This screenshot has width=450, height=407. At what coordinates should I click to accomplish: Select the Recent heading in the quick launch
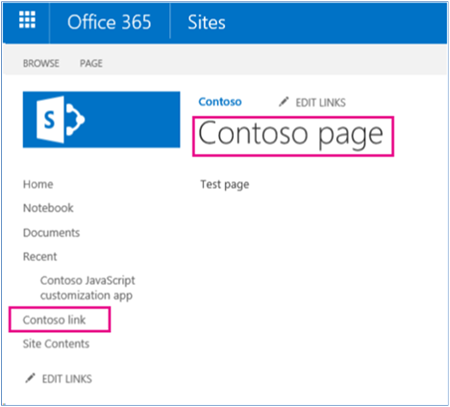[40, 256]
